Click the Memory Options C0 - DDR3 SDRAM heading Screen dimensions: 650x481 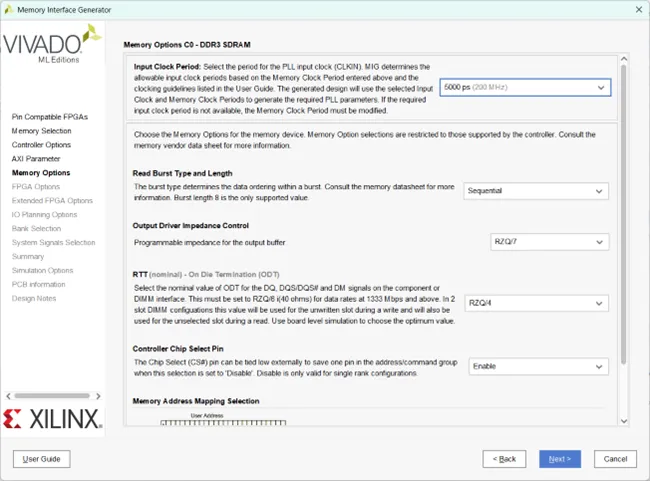(187, 45)
